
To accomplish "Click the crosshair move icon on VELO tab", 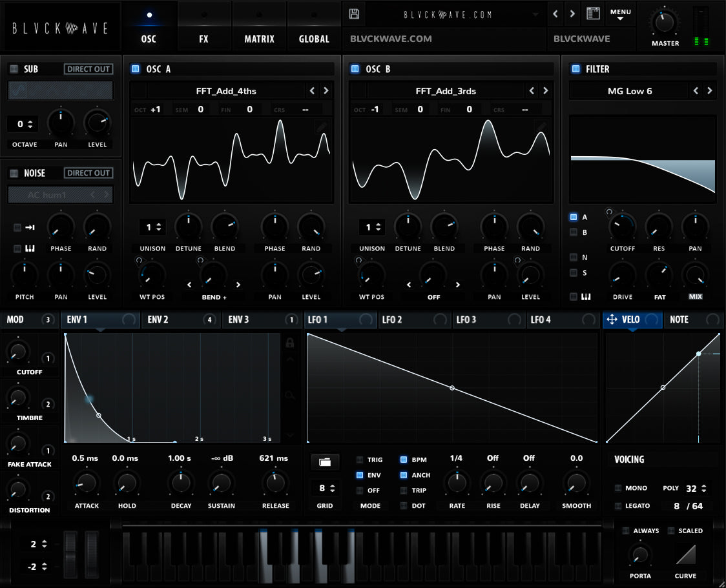I will (x=612, y=319).
